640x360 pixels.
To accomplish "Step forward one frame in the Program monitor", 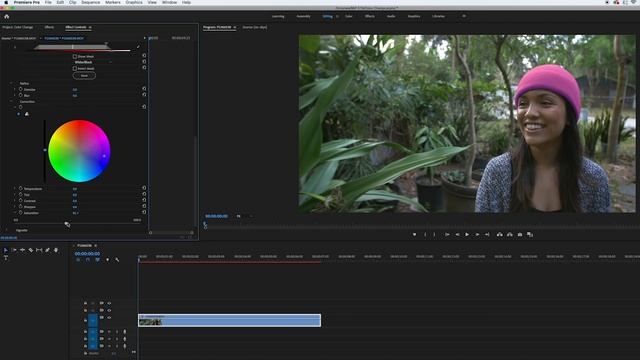I will (x=477, y=235).
